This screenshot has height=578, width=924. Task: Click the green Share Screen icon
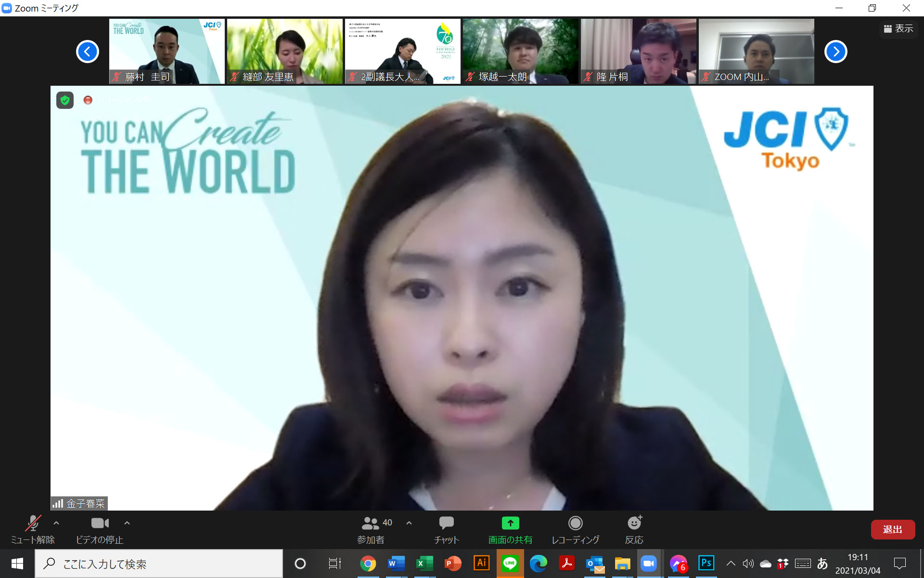[510, 523]
